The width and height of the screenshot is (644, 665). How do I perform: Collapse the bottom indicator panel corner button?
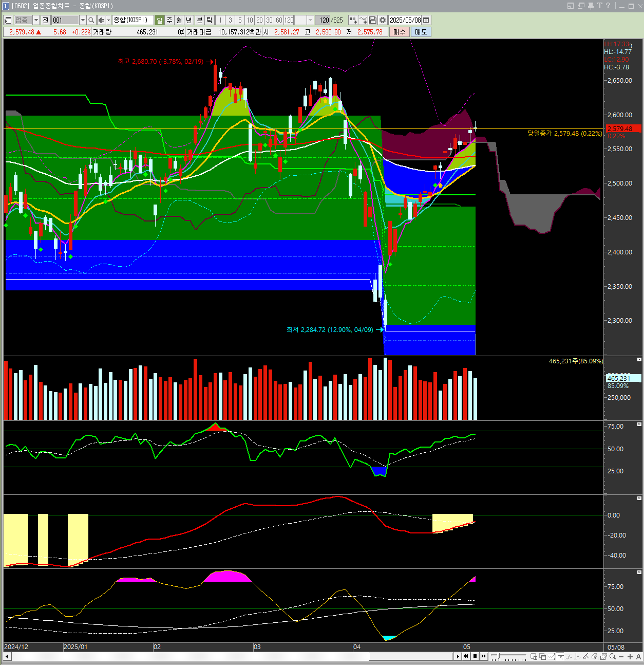(x=639, y=572)
